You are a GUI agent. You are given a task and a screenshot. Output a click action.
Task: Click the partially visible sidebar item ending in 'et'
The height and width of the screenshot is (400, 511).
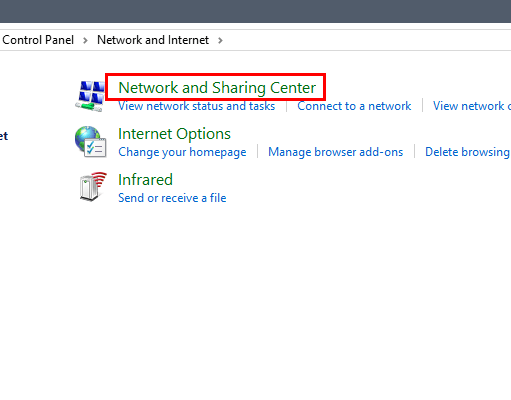pyautogui.click(x=4, y=136)
